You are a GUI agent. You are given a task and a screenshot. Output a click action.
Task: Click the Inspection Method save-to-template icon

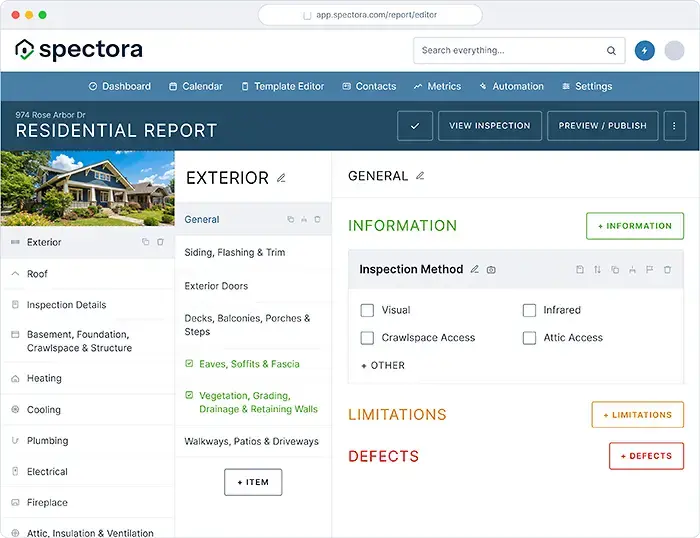click(579, 269)
